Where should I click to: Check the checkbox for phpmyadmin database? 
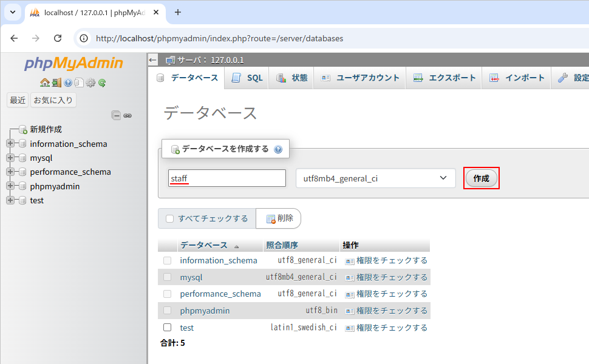coord(167,311)
